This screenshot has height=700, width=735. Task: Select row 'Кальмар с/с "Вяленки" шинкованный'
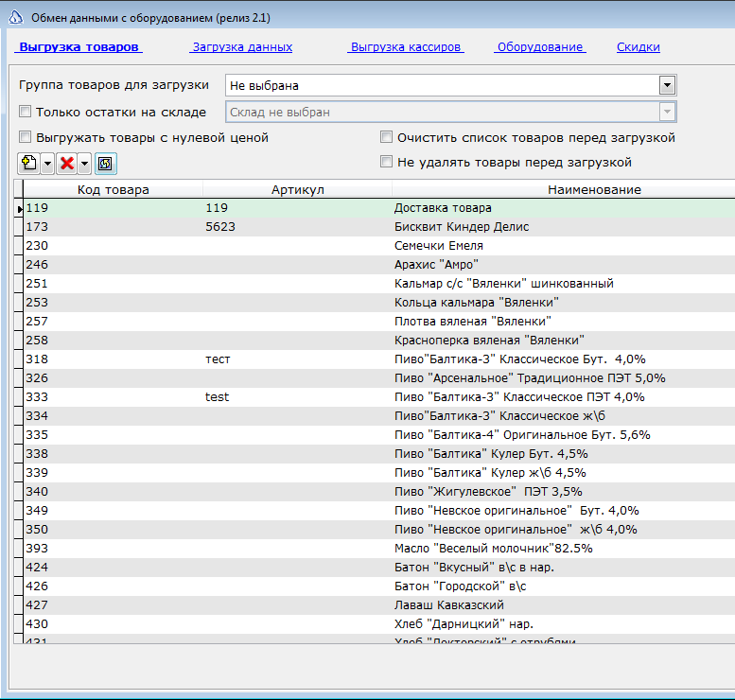[378, 284]
